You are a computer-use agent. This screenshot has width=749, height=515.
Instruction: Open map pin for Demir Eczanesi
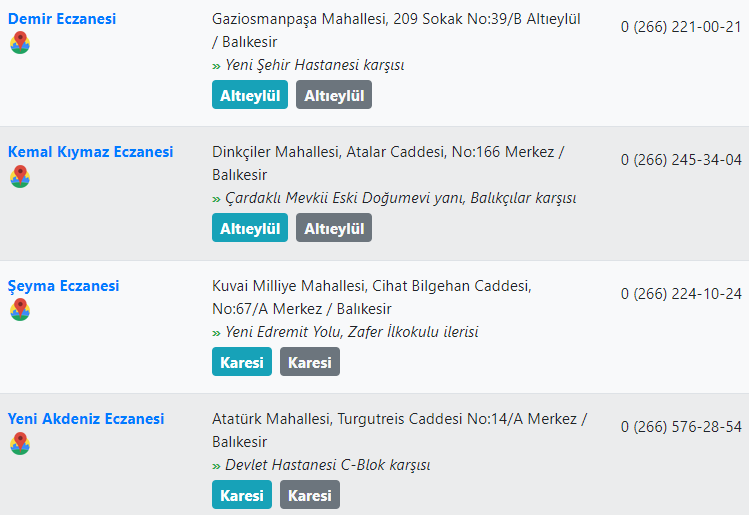20,43
